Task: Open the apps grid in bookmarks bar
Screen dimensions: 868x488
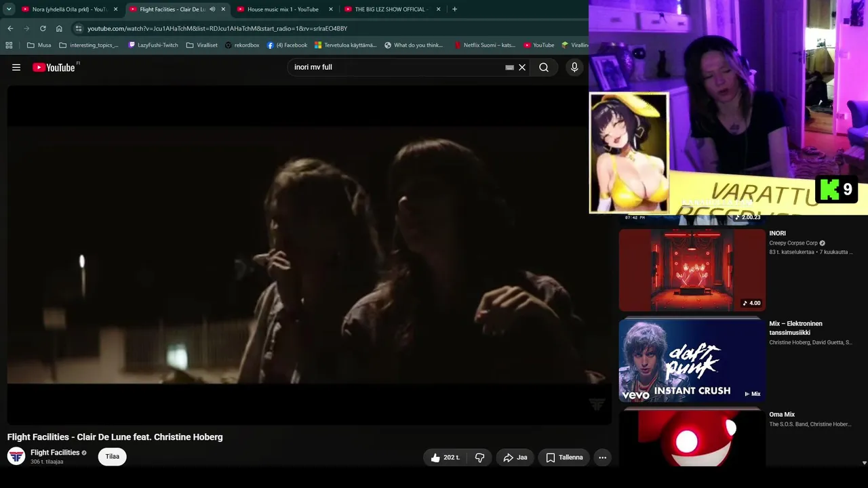Action: 9,45
